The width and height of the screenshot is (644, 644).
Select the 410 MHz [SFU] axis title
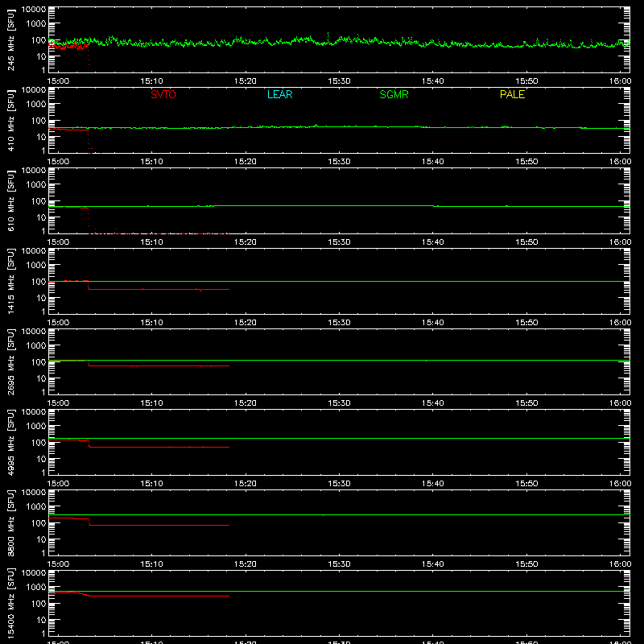tap(10, 120)
